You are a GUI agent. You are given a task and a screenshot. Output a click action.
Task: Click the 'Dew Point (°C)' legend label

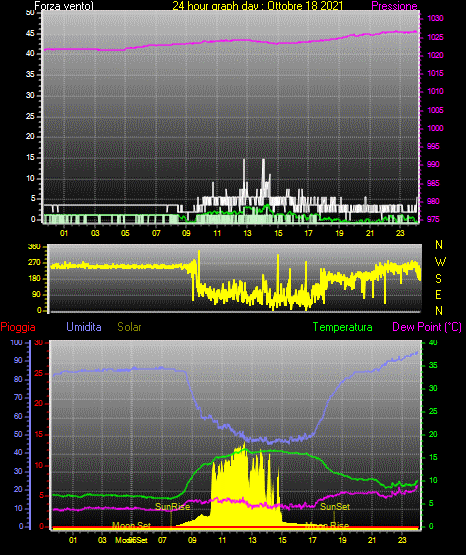pyautogui.click(x=427, y=327)
